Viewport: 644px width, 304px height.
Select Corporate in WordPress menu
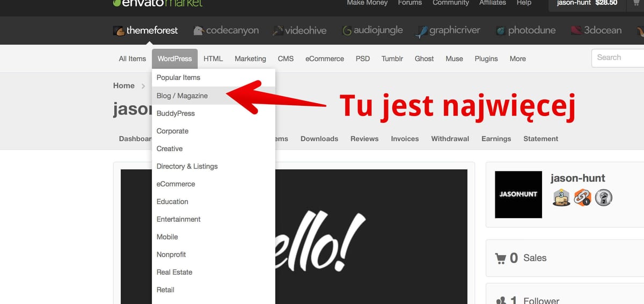point(214,131)
